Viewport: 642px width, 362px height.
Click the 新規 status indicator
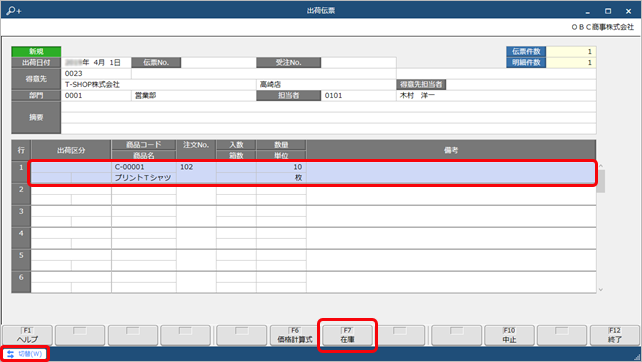tap(36, 52)
